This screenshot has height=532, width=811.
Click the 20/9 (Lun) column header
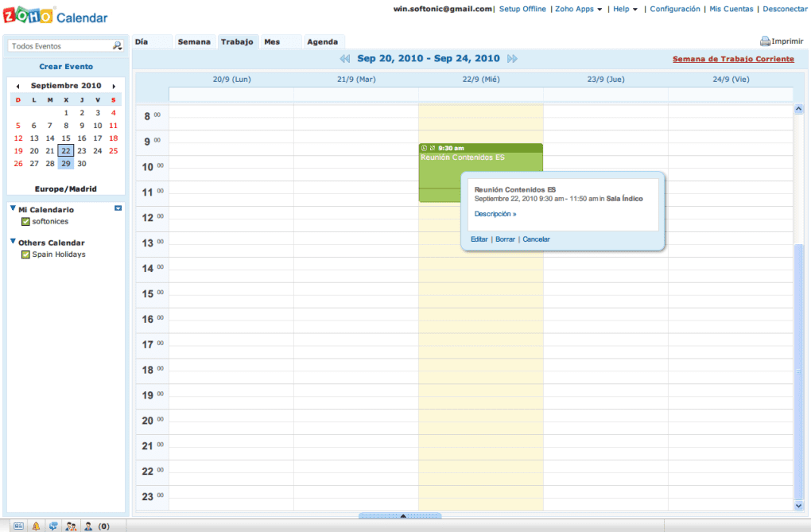(231, 80)
